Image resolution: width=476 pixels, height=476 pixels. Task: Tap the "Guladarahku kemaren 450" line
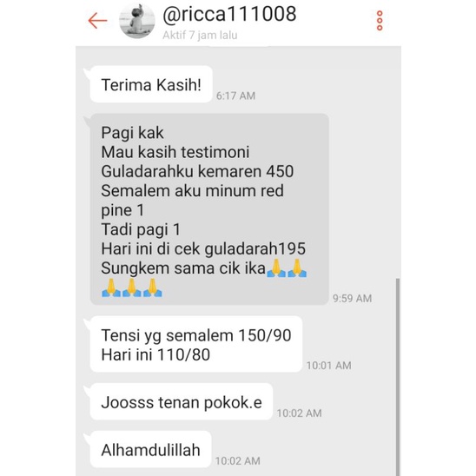click(197, 171)
